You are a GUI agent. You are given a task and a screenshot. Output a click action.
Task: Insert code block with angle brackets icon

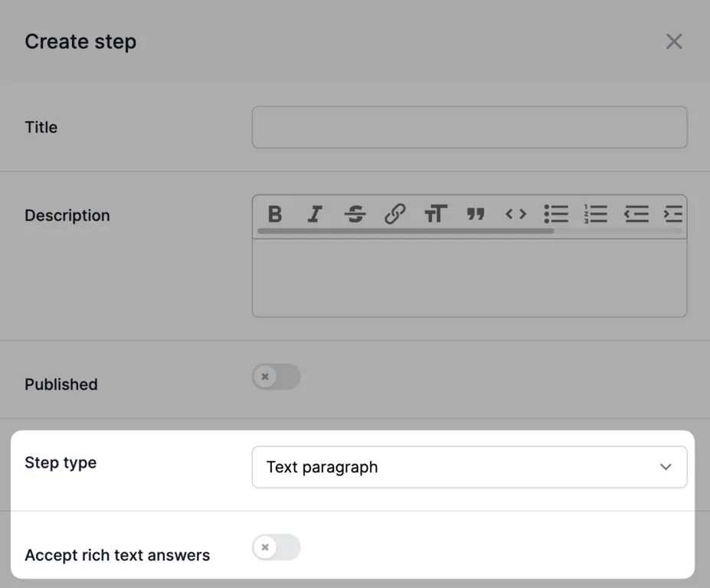515,214
